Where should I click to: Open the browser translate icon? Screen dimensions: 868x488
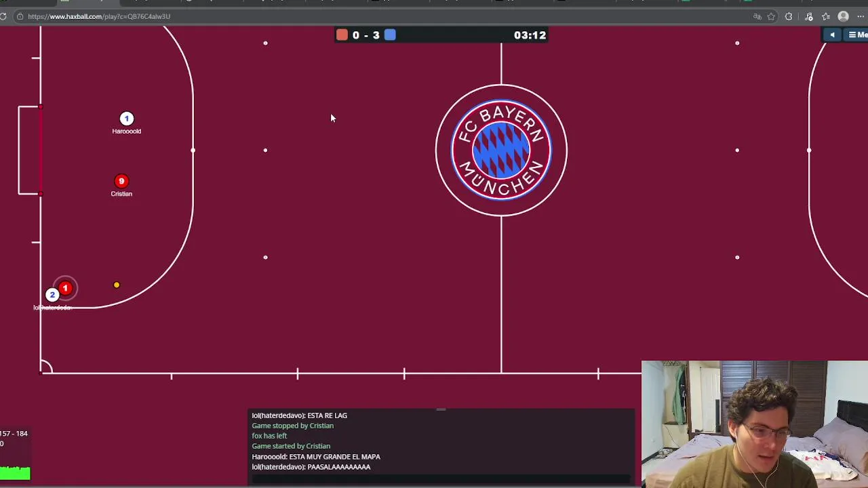click(x=757, y=16)
